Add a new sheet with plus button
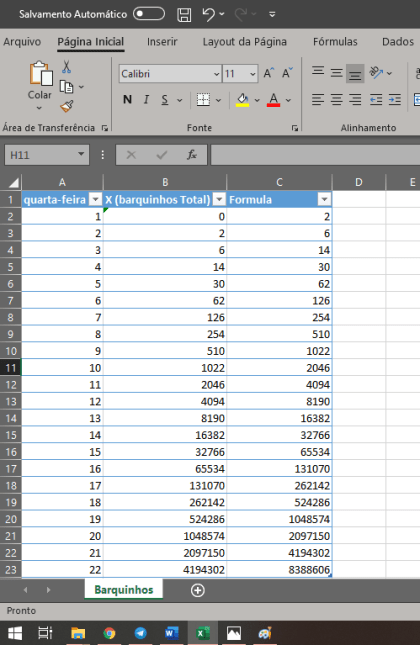This screenshot has width=420, height=645. tap(198, 591)
